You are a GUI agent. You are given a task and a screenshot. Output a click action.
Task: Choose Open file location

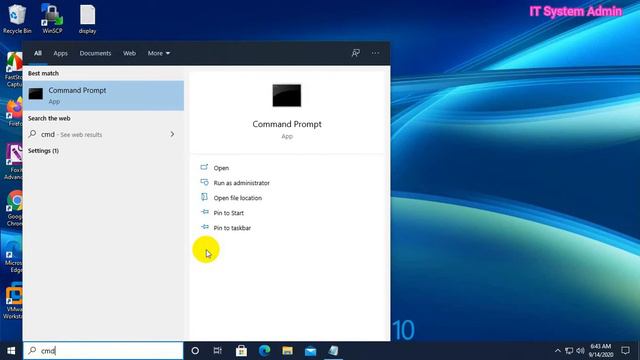pos(238,198)
